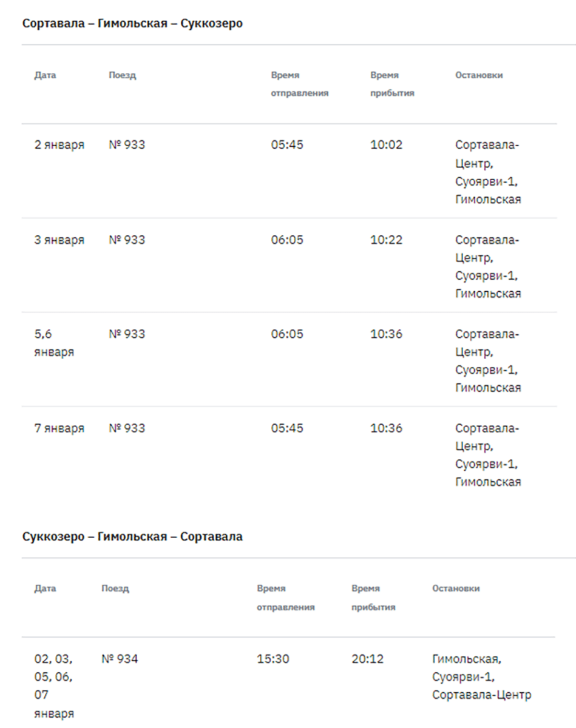Select the 2 января date cell
Viewport: 576px width, 728px height.
coord(59,145)
